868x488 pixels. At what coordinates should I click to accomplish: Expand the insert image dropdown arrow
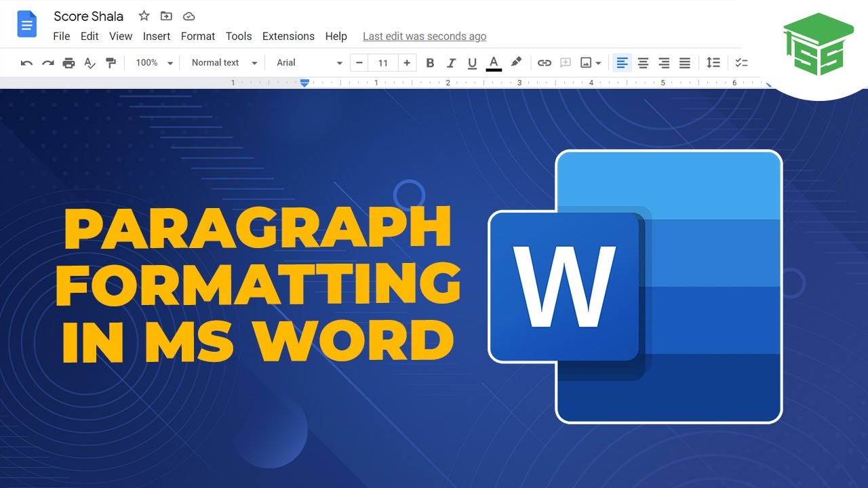[598, 63]
